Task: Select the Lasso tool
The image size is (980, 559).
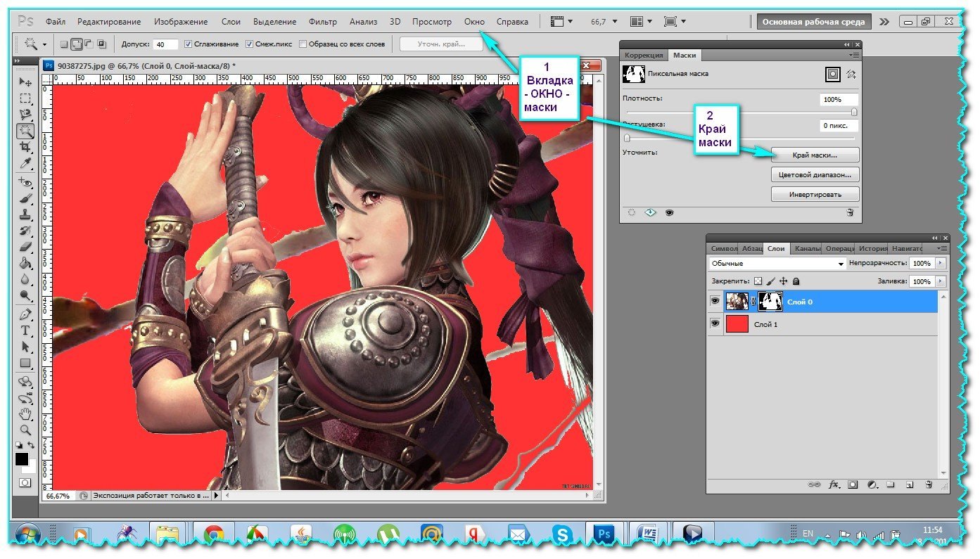Action: tap(25, 114)
